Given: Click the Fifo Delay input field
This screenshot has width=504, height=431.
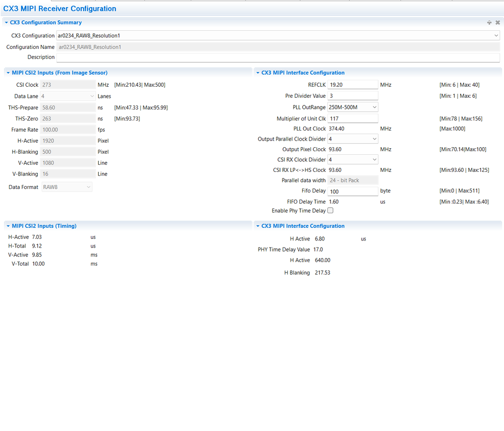Looking at the screenshot, I should click(353, 192).
